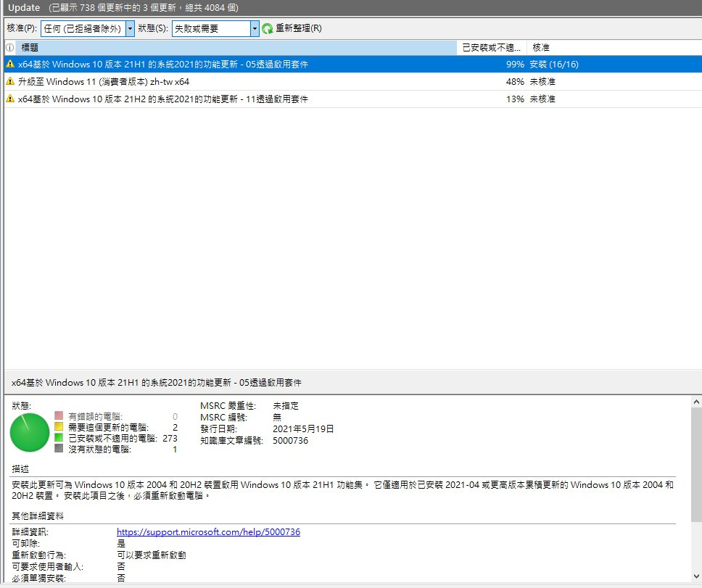The image size is (702, 588).
Task: Click the yellow 需要這個更新的電腦 legend swatch
Action: coord(59,426)
